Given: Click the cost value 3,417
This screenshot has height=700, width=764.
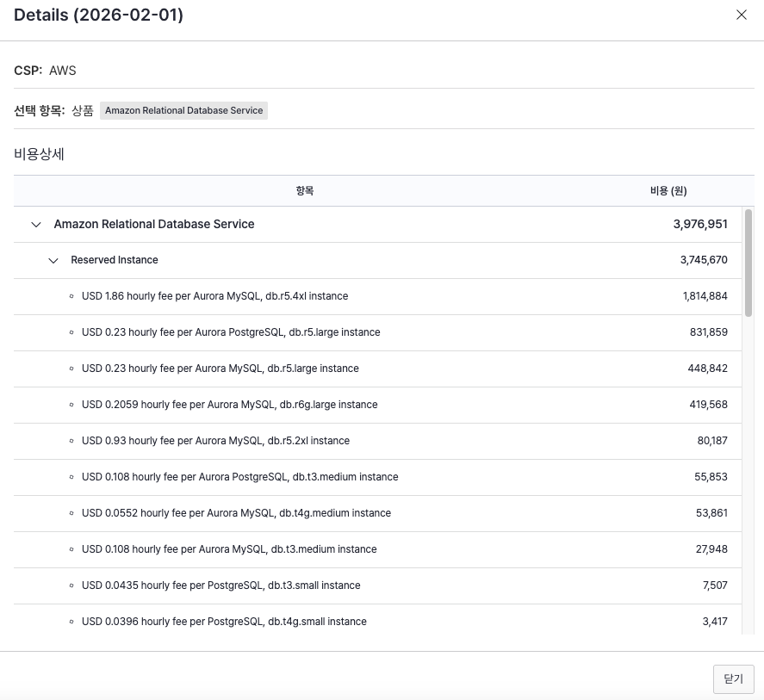Looking at the screenshot, I should (715, 622).
